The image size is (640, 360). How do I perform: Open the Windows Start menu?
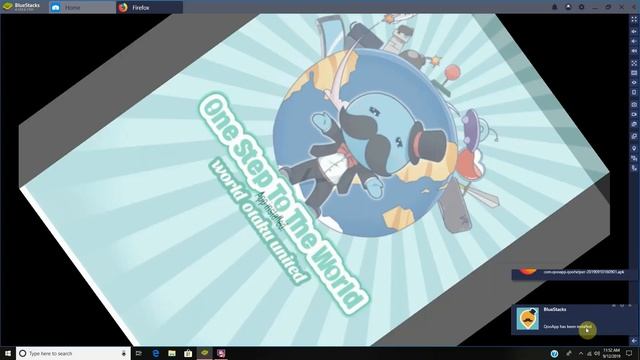click(x=8, y=353)
